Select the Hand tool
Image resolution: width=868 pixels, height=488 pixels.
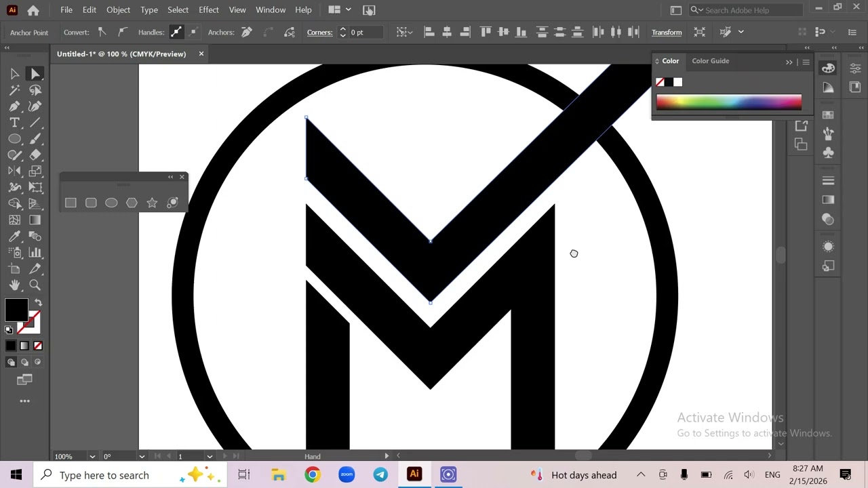(15, 285)
